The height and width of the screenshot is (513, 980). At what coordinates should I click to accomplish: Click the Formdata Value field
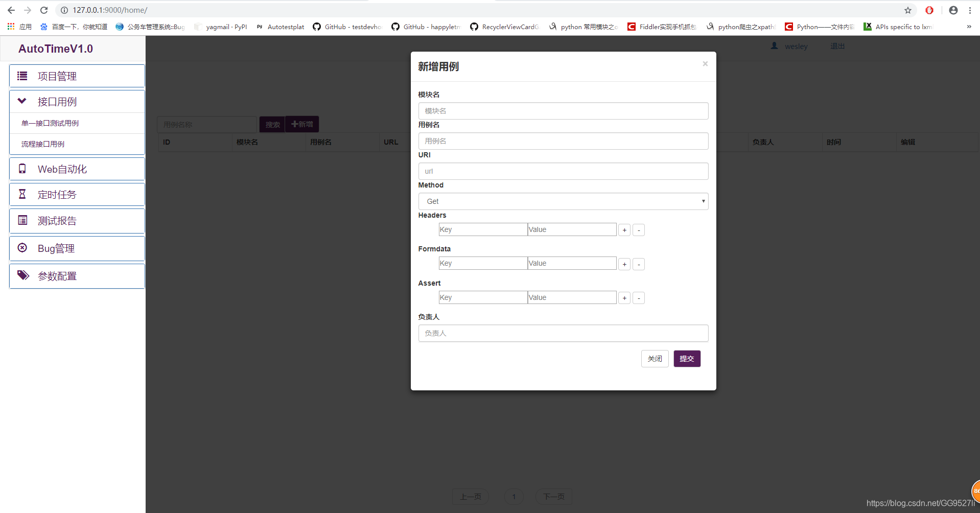(x=572, y=263)
